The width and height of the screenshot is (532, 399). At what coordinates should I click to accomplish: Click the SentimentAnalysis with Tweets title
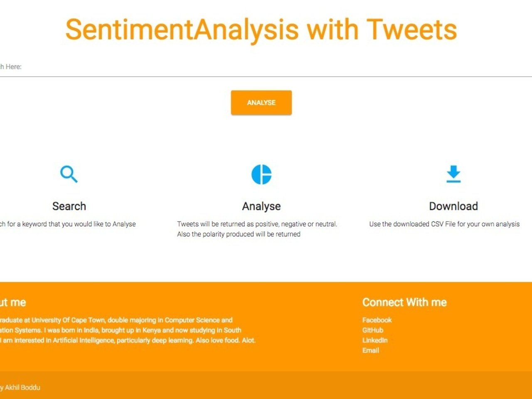coord(261,30)
